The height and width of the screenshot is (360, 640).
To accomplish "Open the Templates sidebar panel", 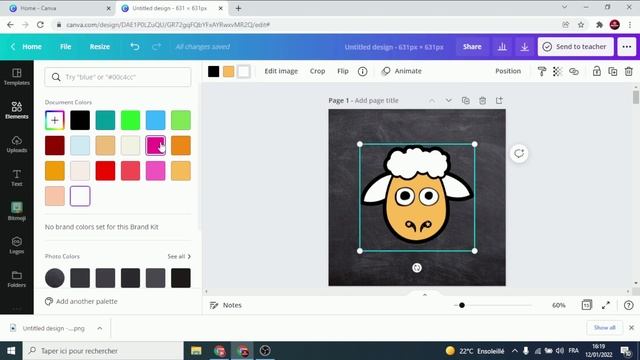I will click(17, 77).
